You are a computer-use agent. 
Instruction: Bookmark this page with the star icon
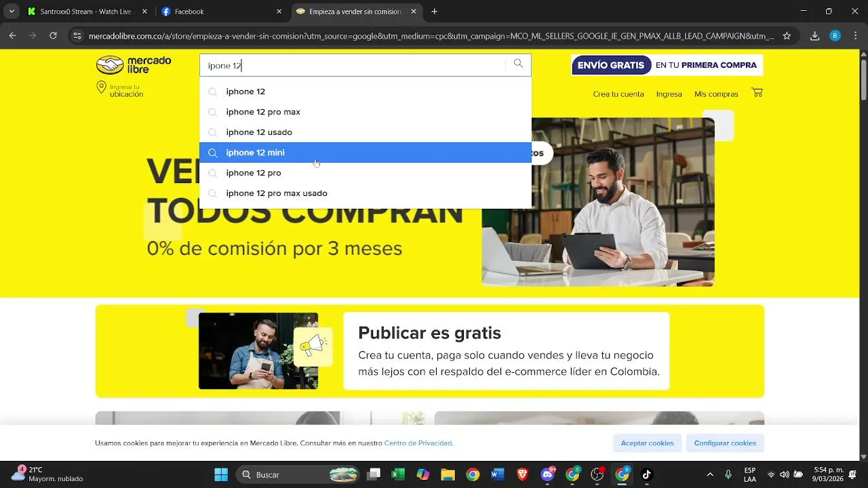pyautogui.click(x=787, y=36)
